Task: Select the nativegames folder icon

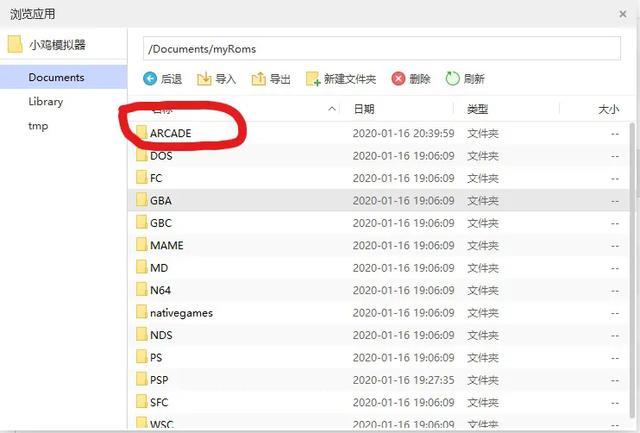Action: (x=142, y=313)
